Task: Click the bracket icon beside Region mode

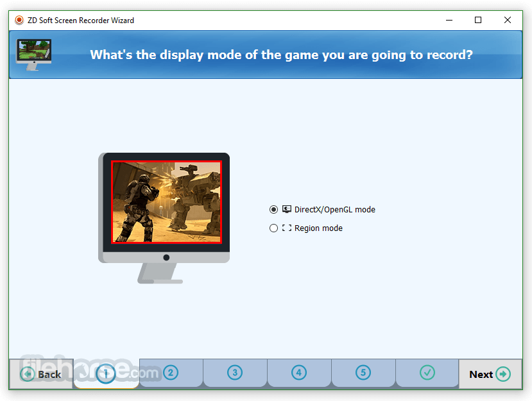Action: pyautogui.click(x=287, y=228)
